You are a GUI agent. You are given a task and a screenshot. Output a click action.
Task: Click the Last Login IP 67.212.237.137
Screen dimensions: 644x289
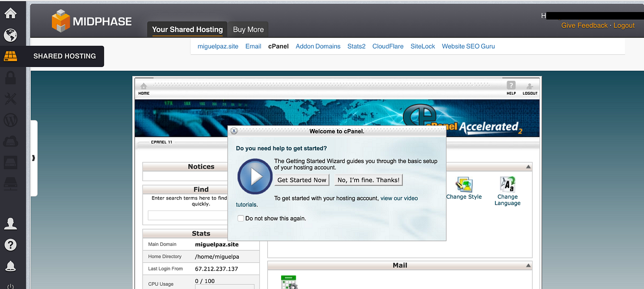[x=216, y=269]
